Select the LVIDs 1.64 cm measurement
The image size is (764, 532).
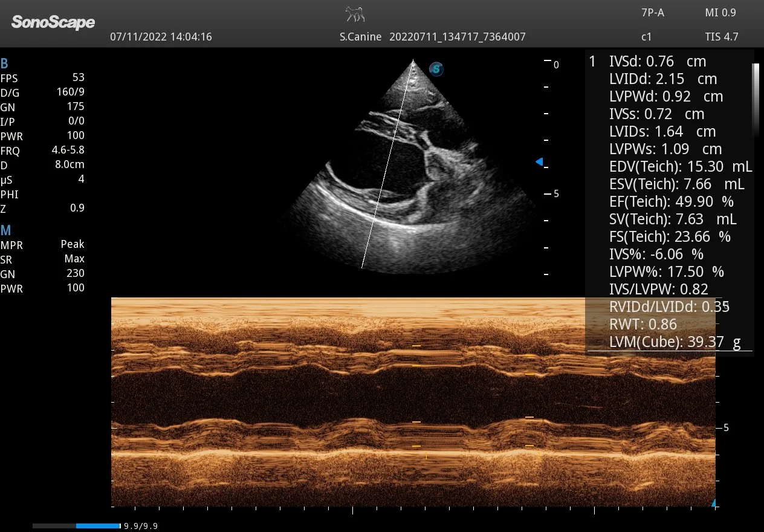pos(662,132)
